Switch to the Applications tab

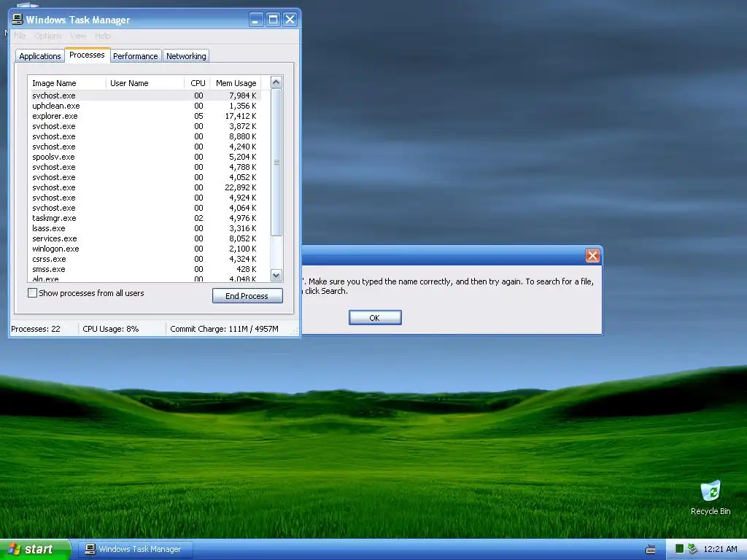[x=40, y=56]
